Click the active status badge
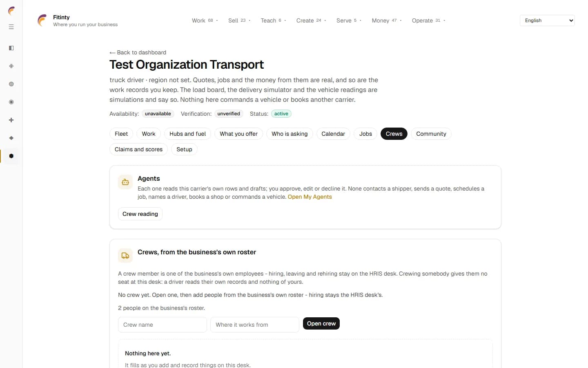 (x=281, y=114)
